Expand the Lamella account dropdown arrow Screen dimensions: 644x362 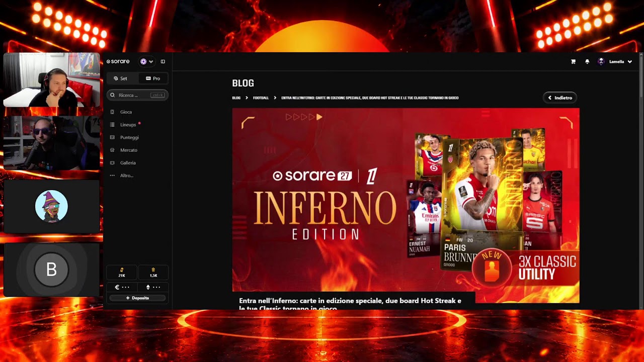click(x=630, y=62)
